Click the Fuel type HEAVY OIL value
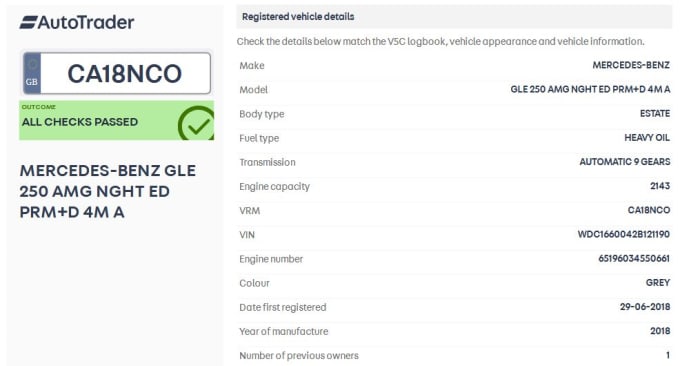The image size is (680, 366). [x=647, y=138]
